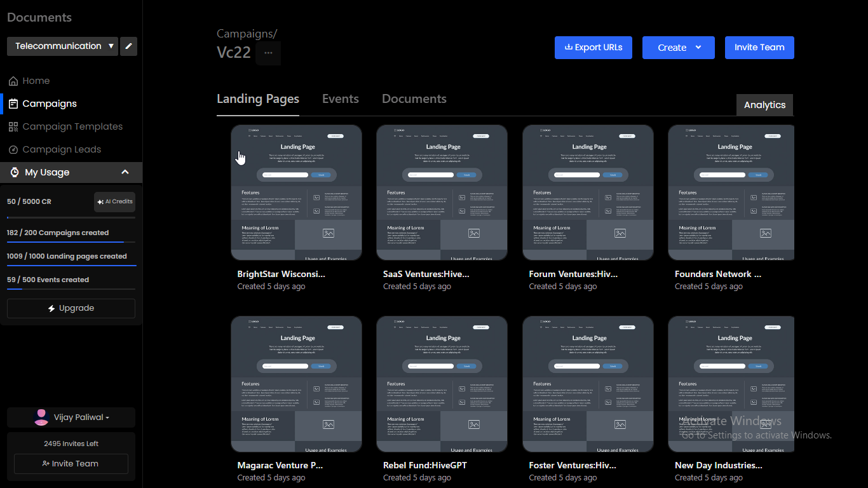Open the Founders Network landing page thumbnail
The width and height of the screenshot is (868, 488).
731,193
